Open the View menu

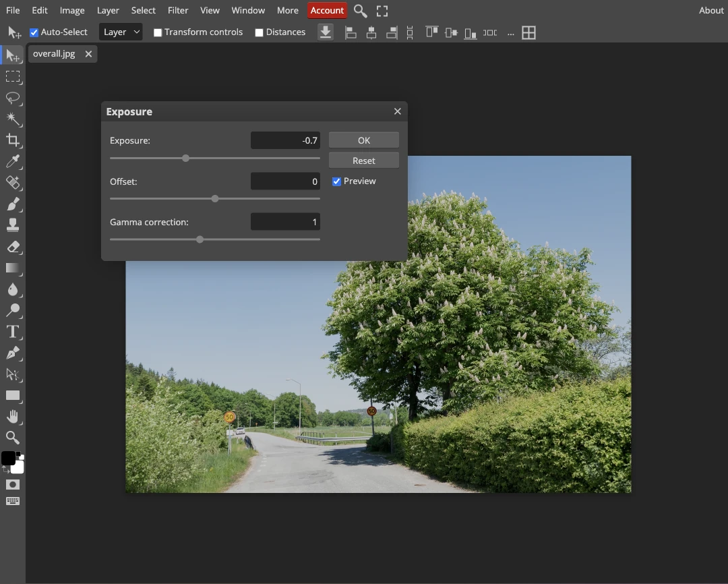pos(210,10)
